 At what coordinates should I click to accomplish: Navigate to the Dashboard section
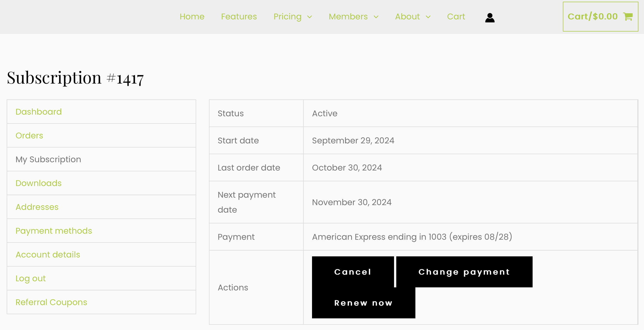pyautogui.click(x=38, y=112)
